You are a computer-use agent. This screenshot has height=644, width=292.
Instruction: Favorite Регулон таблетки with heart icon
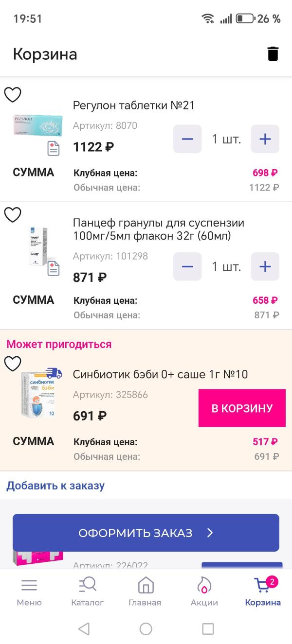tap(13, 95)
